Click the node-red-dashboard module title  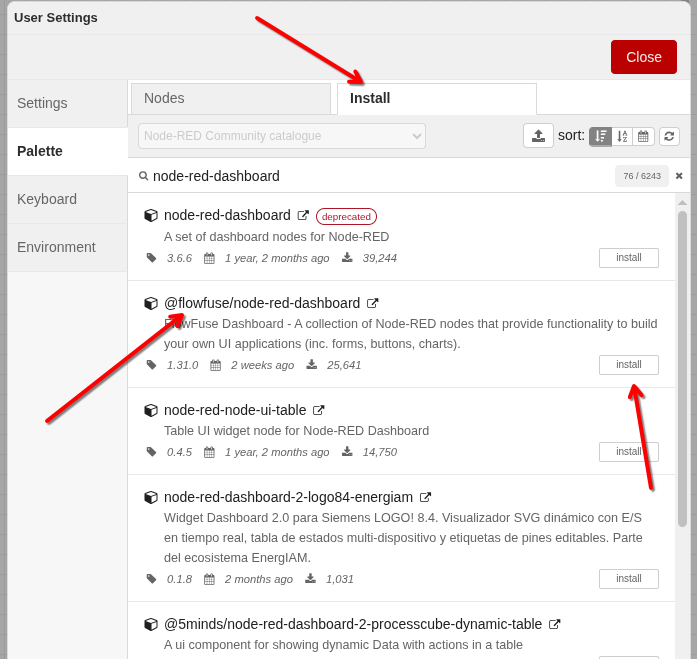tap(227, 215)
